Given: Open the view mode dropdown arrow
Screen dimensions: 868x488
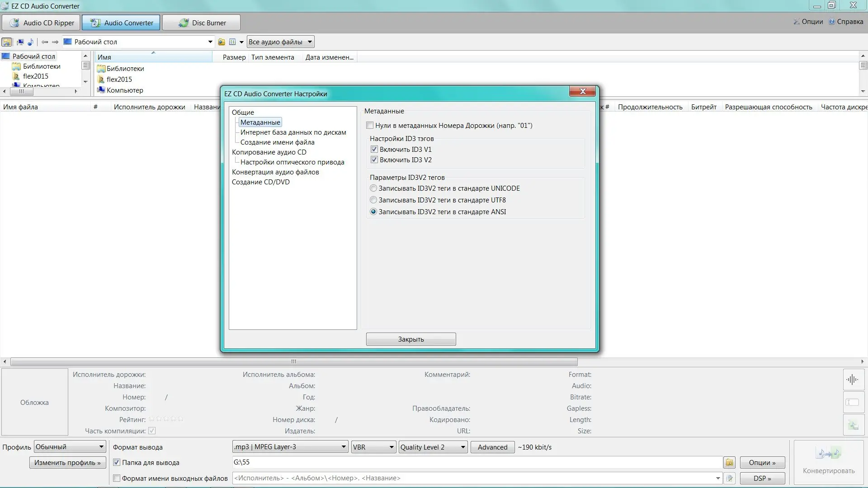Looking at the screenshot, I should pyautogui.click(x=241, y=42).
